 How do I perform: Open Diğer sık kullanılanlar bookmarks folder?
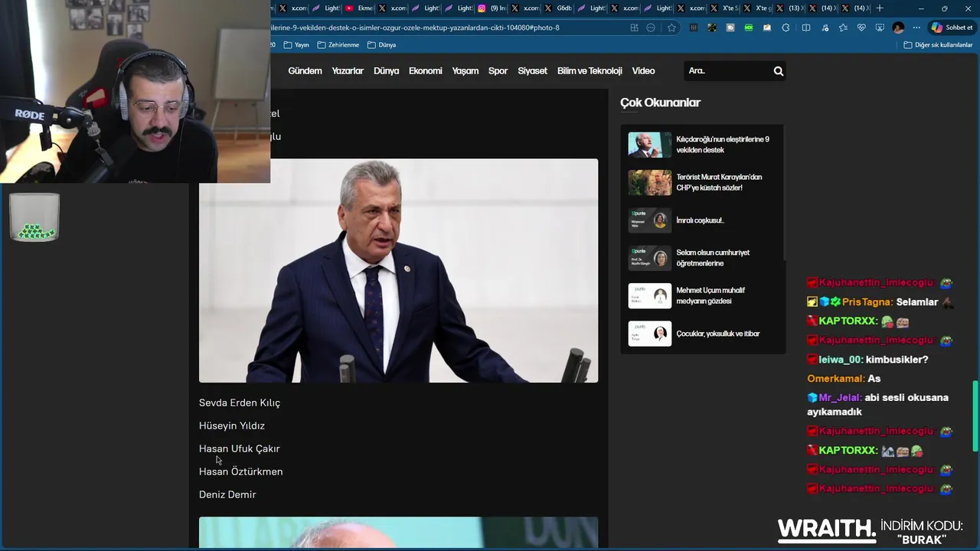pyautogui.click(x=938, y=45)
